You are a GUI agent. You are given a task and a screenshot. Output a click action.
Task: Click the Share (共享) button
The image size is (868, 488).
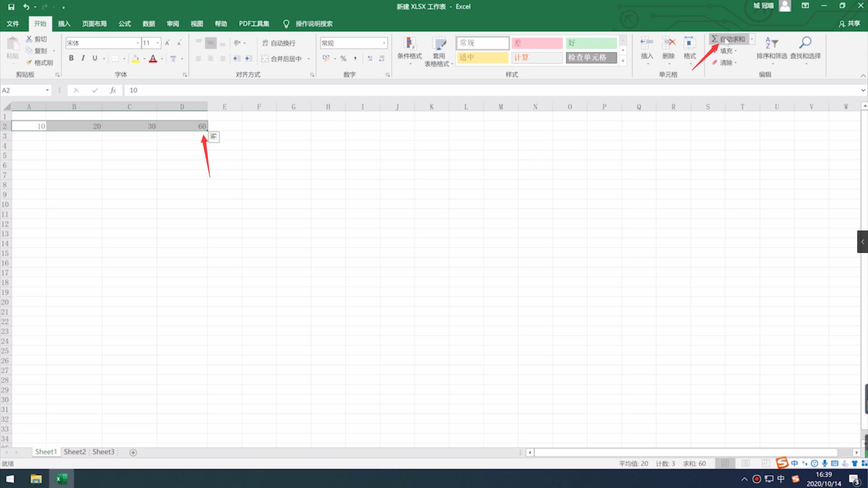pyautogui.click(x=849, y=23)
